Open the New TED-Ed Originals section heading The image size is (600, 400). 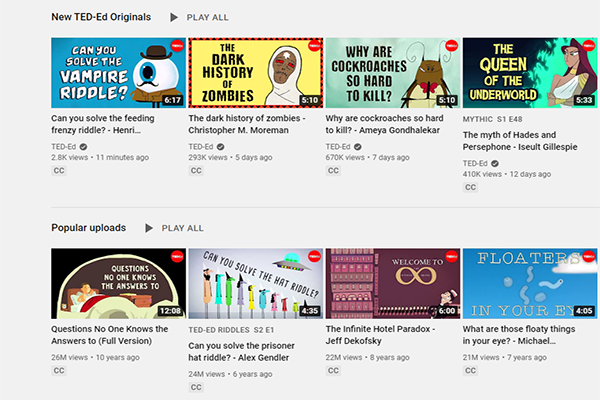click(101, 17)
